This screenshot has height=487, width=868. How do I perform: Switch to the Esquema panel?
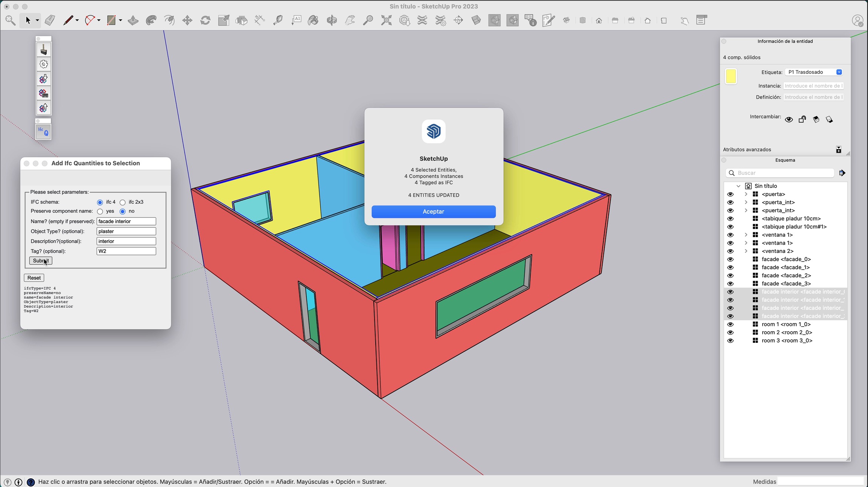(785, 160)
